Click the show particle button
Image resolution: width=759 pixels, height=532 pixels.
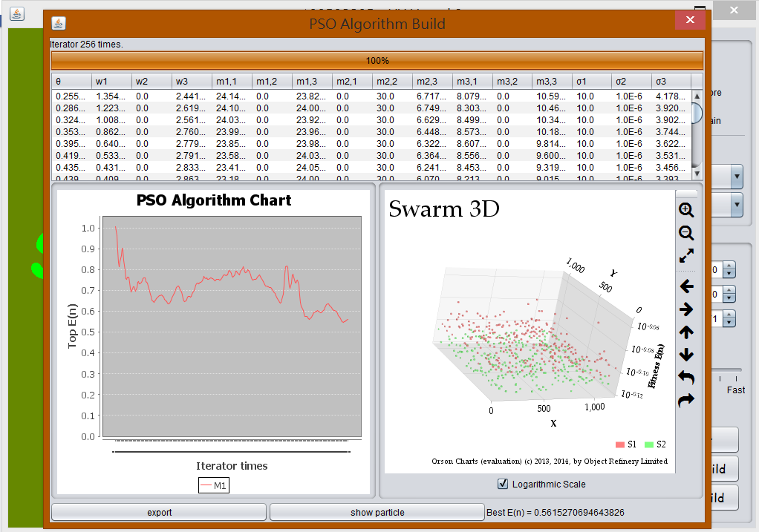(377, 512)
